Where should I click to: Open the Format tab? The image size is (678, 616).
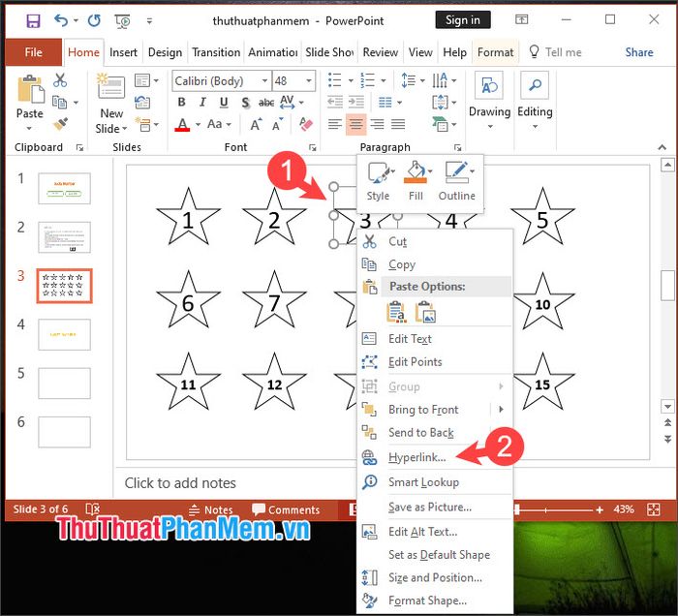click(495, 52)
